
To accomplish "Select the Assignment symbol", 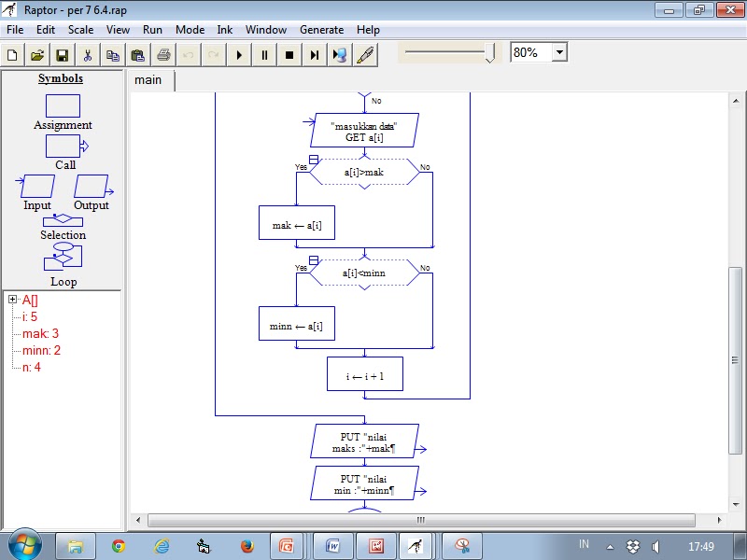I will point(63,105).
